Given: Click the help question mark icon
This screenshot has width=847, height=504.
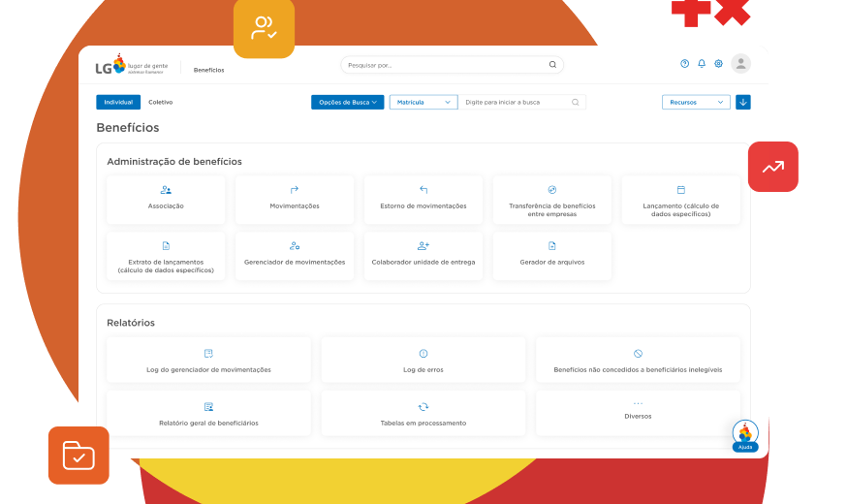Looking at the screenshot, I should coord(684,64).
